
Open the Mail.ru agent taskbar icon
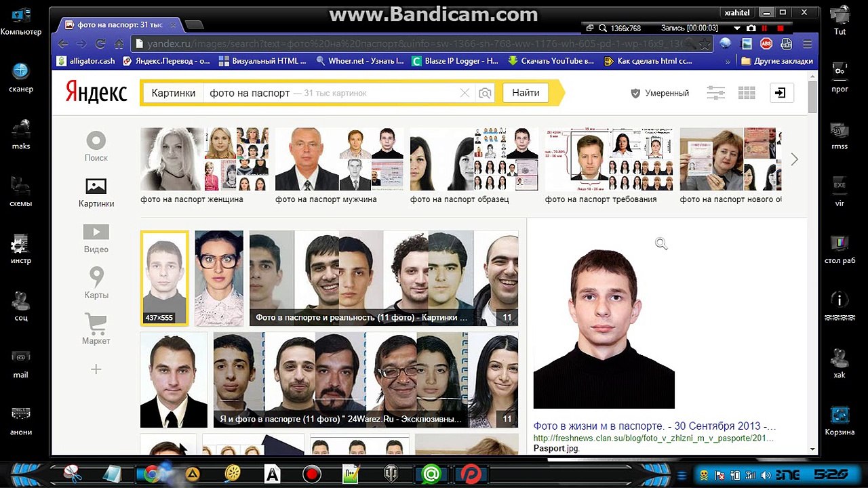431,474
